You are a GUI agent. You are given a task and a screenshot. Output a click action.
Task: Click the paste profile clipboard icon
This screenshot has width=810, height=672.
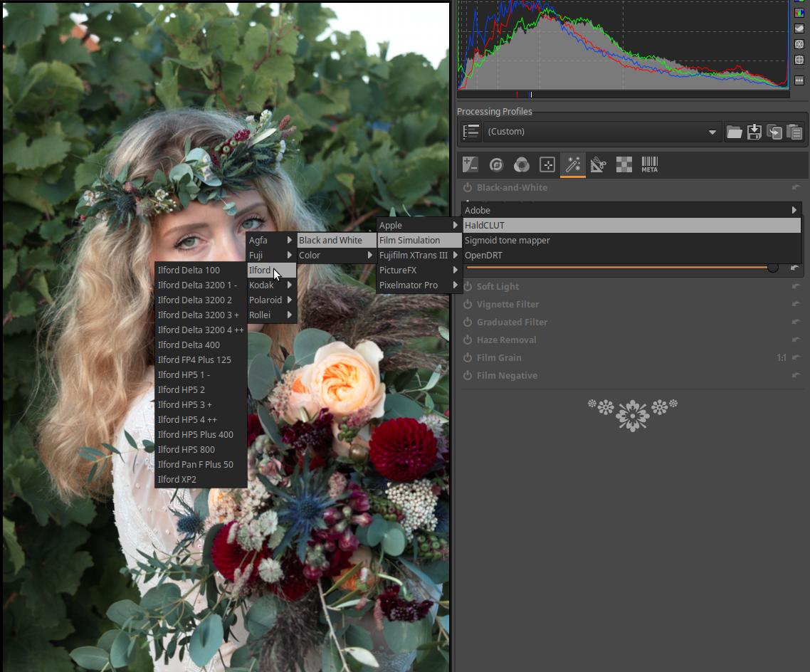(794, 132)
